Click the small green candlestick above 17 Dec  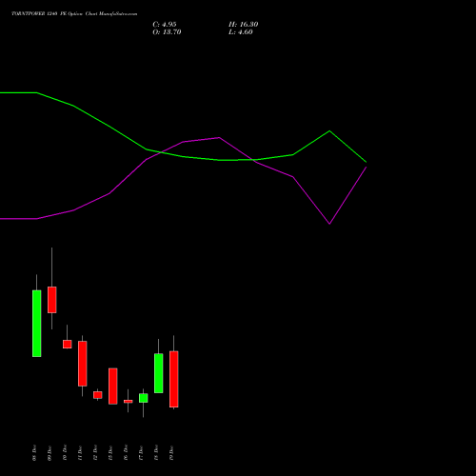(x=144, y=398)
